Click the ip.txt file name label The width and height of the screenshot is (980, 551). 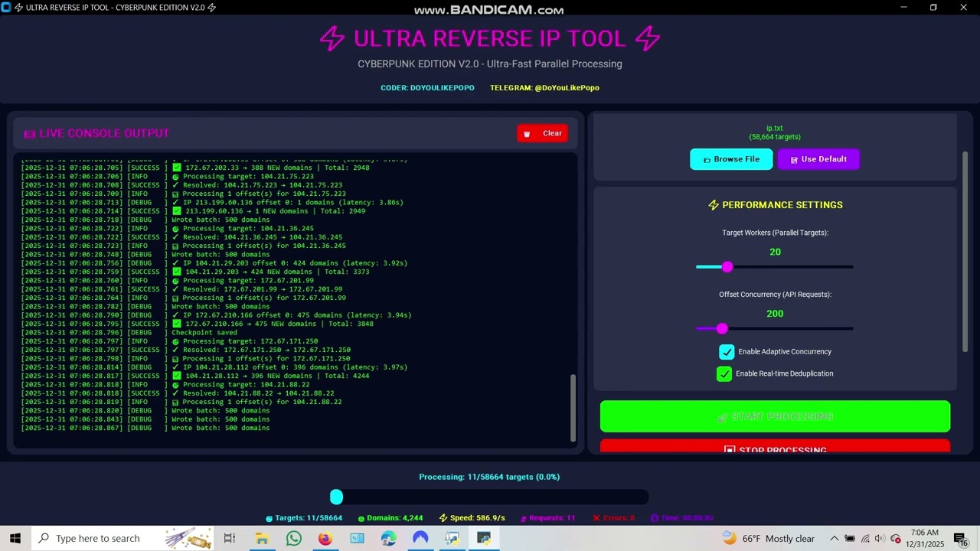point(775,129)
